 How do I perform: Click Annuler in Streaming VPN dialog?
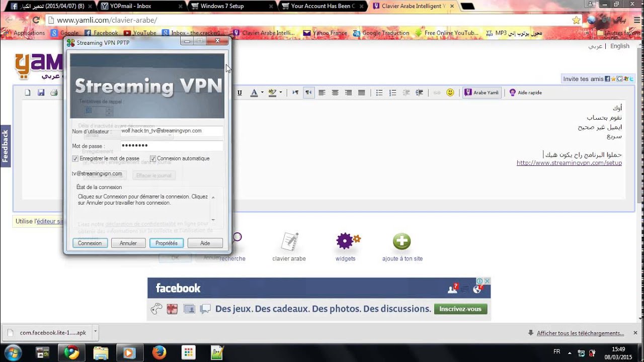point(128,243)
